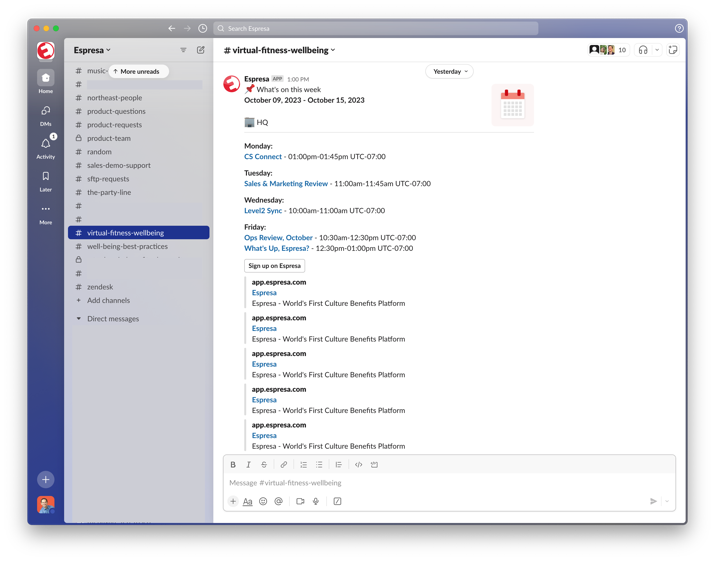Image resolution: width=715 pixels, height=565 pixels.
Task: Open northeast-people channel
Action: [x=139, y=98]
